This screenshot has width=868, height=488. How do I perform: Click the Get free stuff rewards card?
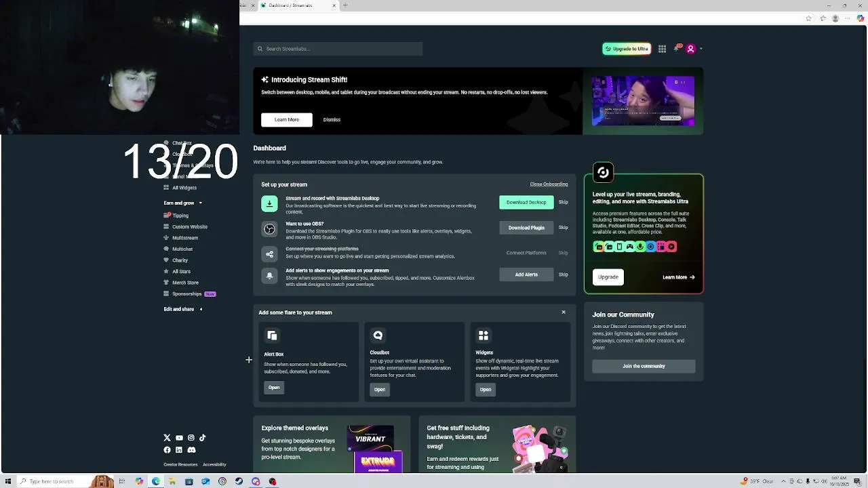[x=497, y=445]
